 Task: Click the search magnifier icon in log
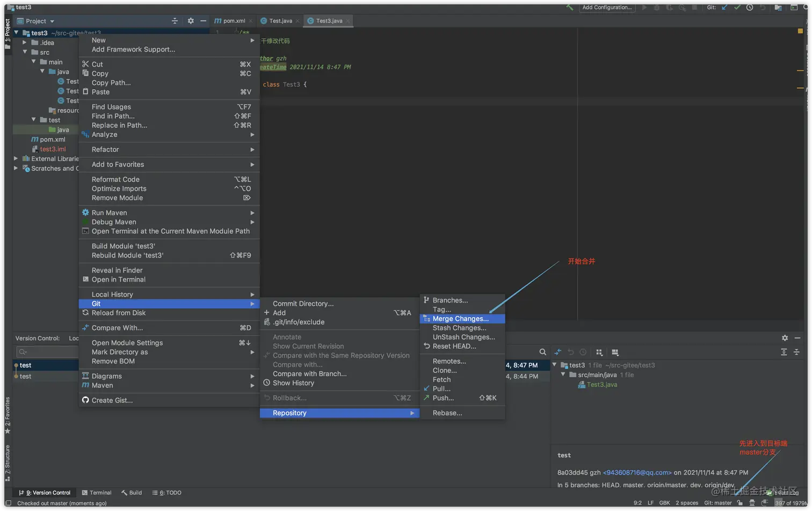coord(542,352)
